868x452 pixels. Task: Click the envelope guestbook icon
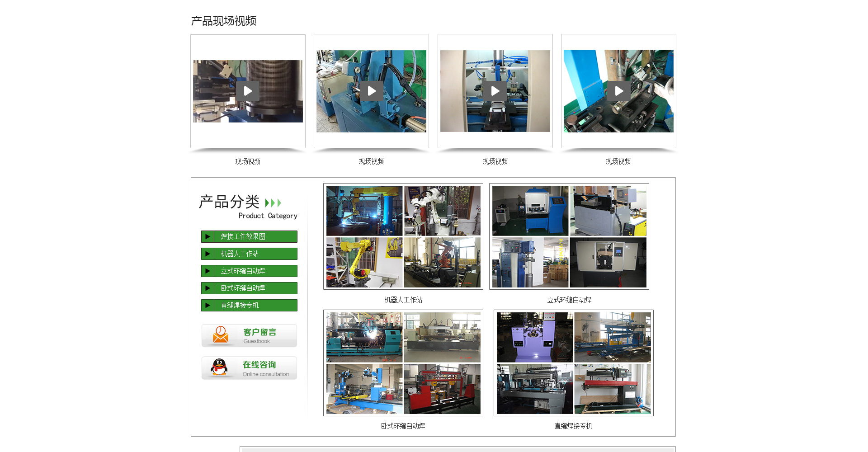pos(221,335)
